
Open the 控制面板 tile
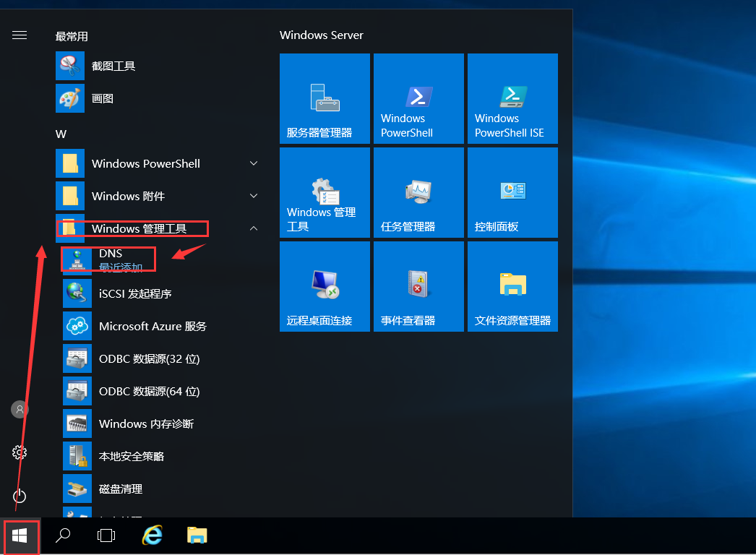click(x=512, y=192)
